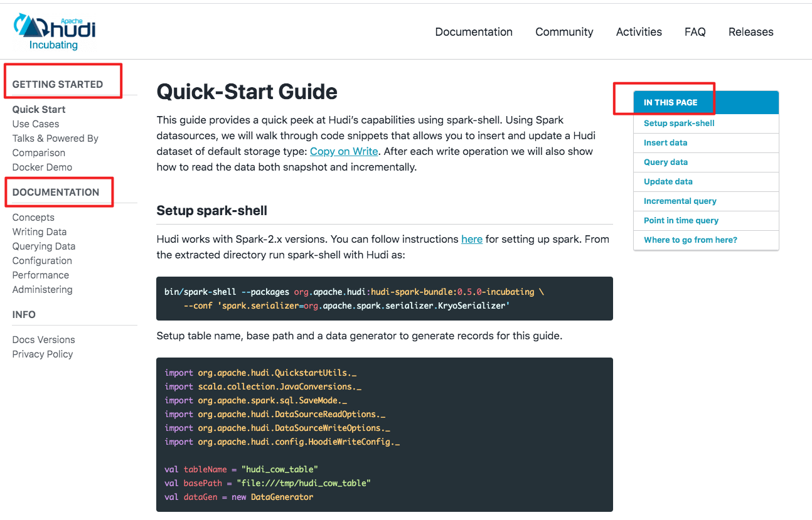Image resolution: width=812 pixels, height=520 pixels.
Task: Jump to Insert data in page contents
Action: 665,142
